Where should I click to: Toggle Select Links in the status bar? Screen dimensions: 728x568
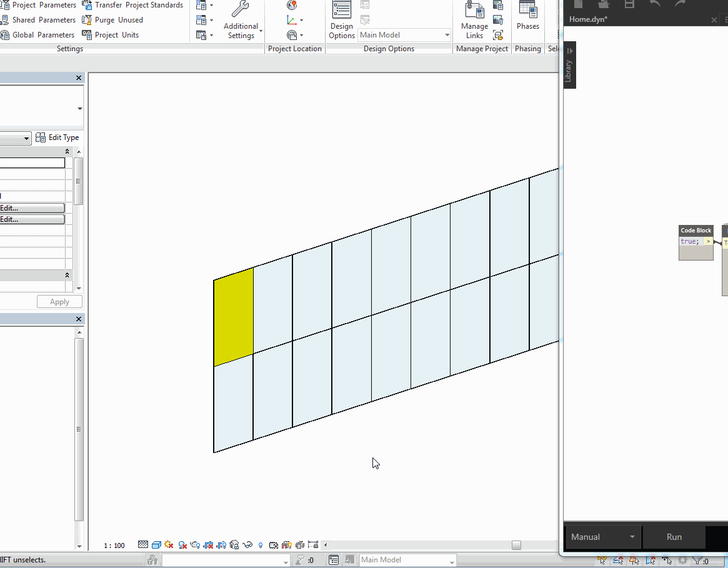602,560
